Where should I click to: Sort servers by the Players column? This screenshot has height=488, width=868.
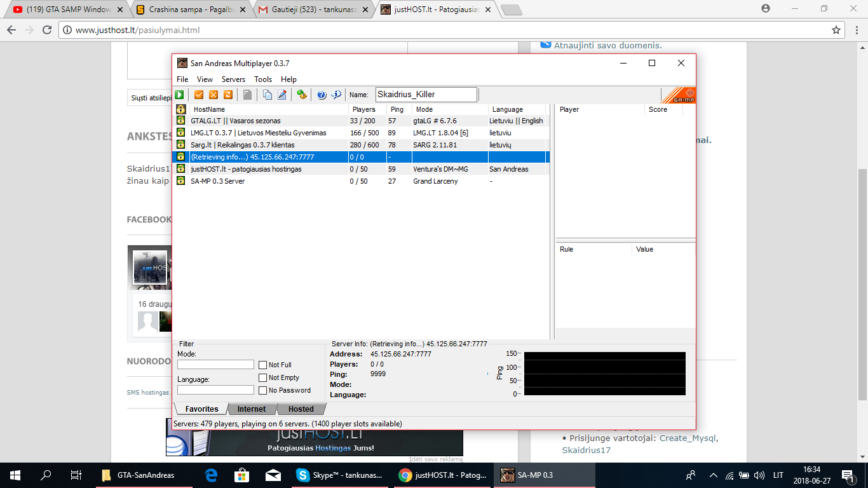tap(367, 109)
